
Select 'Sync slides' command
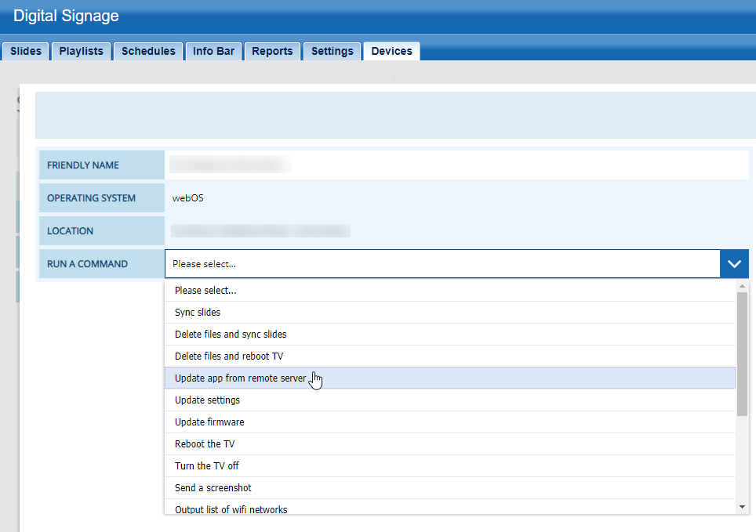(198, 313)
